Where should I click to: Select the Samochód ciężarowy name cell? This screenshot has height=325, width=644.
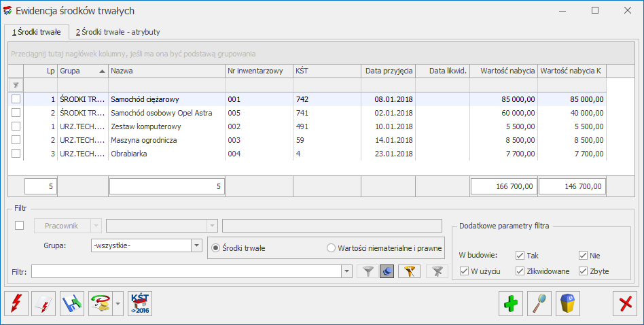click(x=166, y=99)
